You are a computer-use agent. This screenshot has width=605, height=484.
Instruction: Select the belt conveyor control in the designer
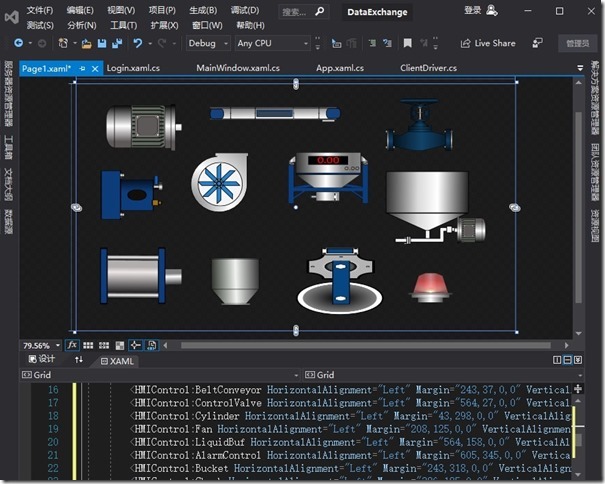pyautogui.click(x=275, y=114)
